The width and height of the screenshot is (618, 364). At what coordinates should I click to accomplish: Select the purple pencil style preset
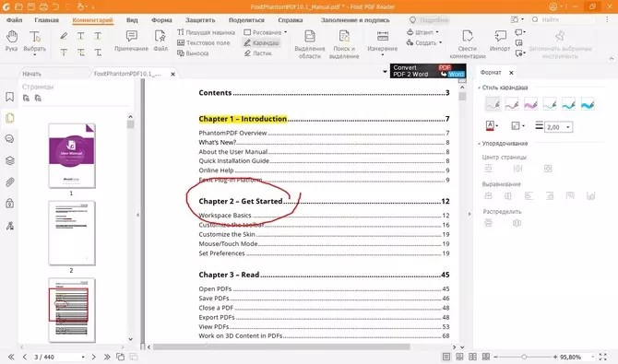point(530,104)
